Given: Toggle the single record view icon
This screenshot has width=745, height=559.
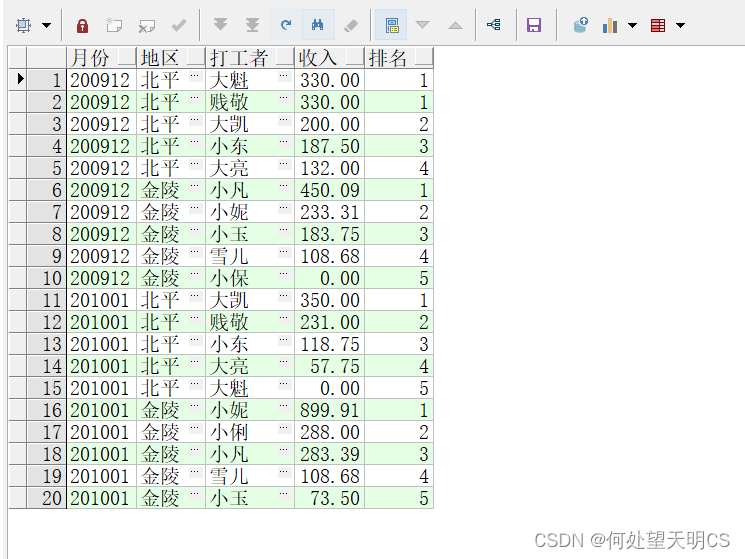Looking at the screenshot, I should [x=392, y=25].
